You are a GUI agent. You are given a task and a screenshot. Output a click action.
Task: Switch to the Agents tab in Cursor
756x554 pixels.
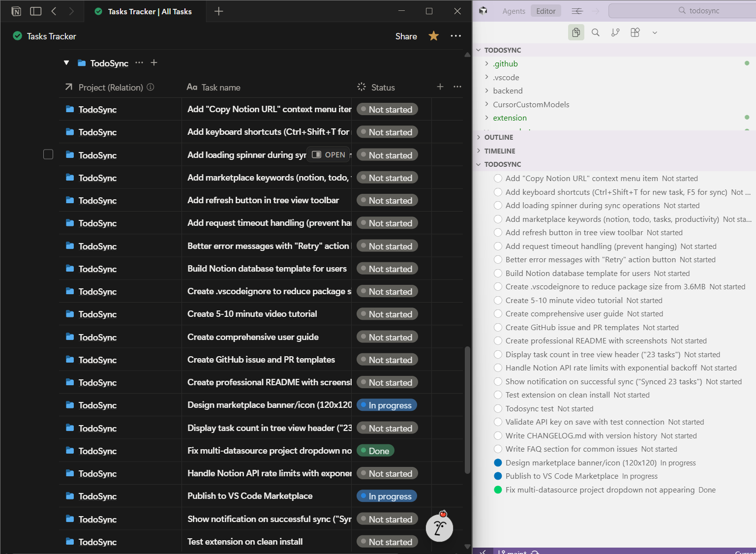pos(514,11)
